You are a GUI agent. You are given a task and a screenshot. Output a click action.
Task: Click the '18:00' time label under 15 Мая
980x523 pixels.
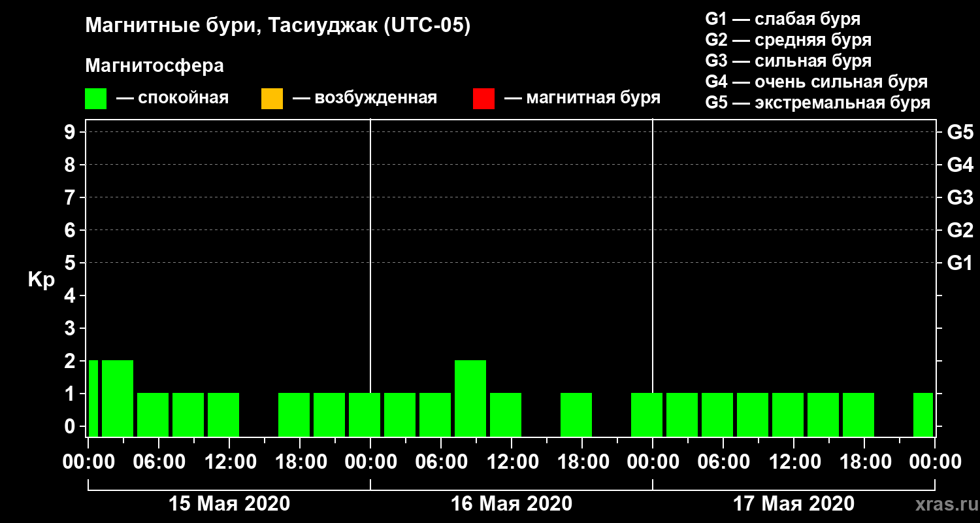(x=300, y=462)
